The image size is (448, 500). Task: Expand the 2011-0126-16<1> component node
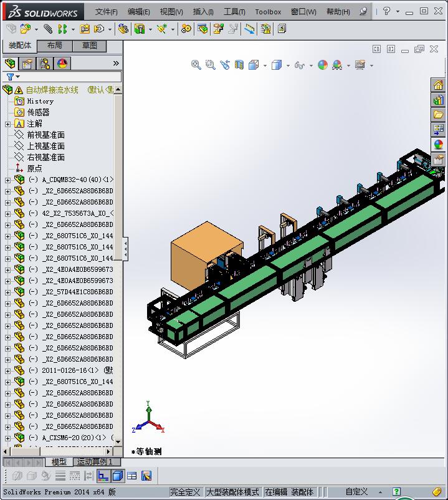click(8, 371)
